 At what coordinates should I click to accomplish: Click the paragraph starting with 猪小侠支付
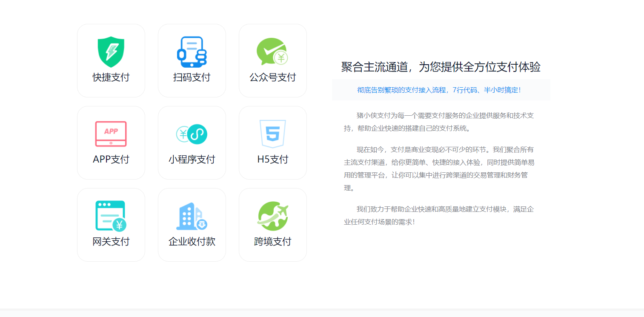[x=439, y=122]
